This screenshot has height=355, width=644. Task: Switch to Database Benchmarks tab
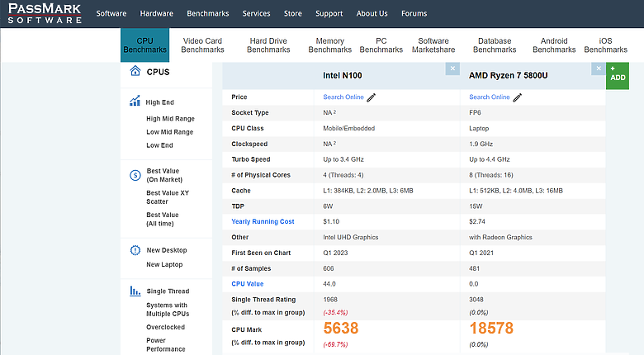(x=495, y=45)
